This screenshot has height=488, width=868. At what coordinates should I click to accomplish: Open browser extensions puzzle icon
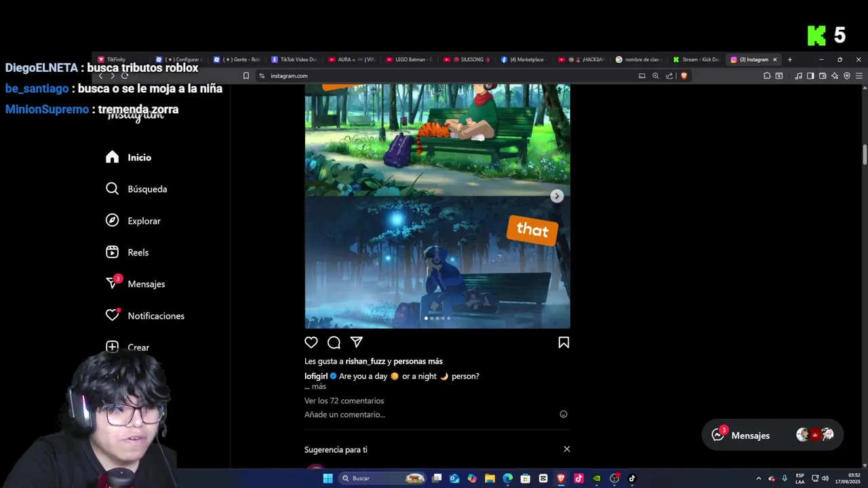(x=767, y=76)
